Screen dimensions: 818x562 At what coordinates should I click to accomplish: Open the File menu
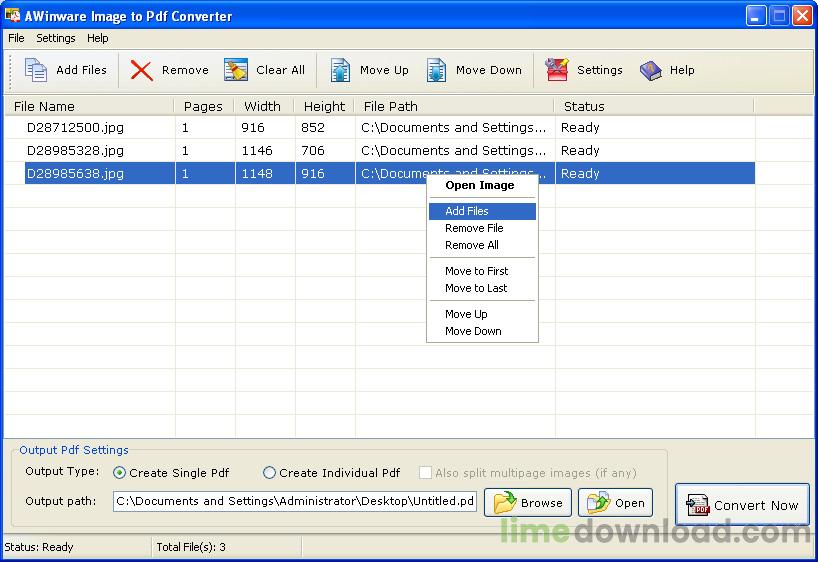pos(16,38)
